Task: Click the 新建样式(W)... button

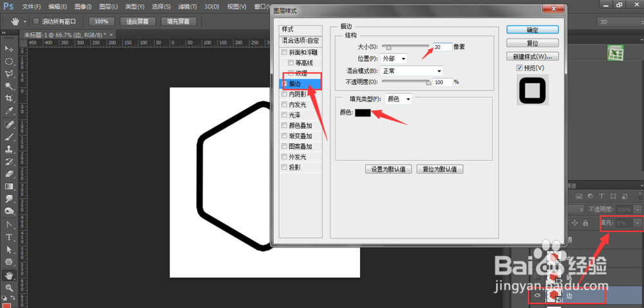Action: 533,56
